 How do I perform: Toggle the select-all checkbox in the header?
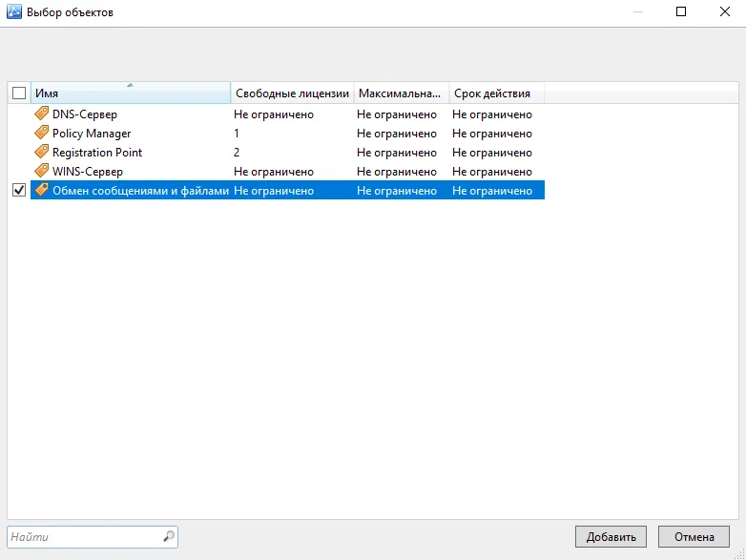(x=19, y=93)
